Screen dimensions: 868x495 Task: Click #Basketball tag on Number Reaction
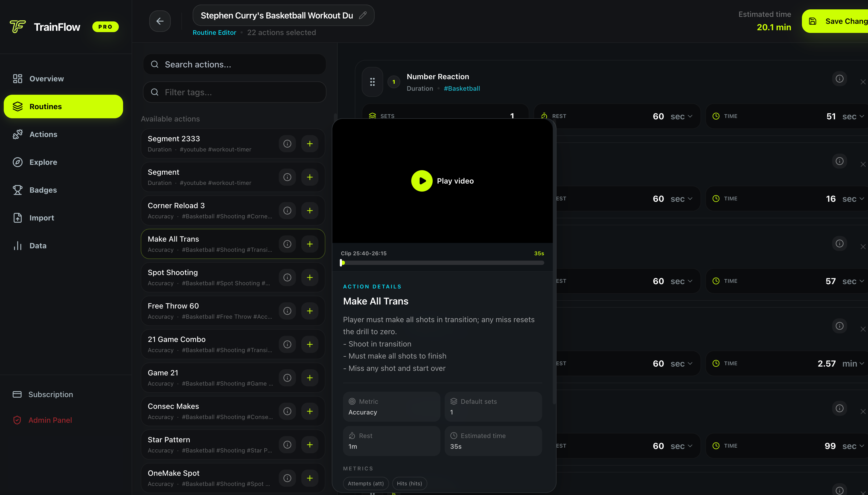coord(462,88)
